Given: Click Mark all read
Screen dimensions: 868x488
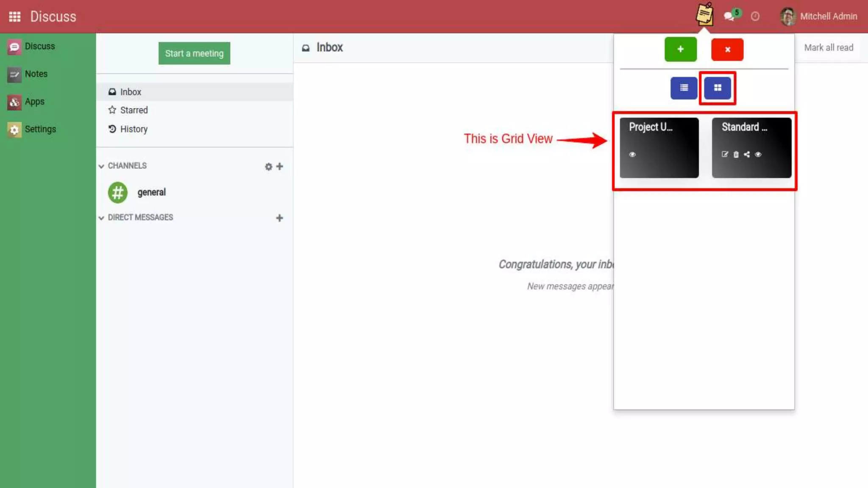Looking at the screenshot, I should coord(829,47).
